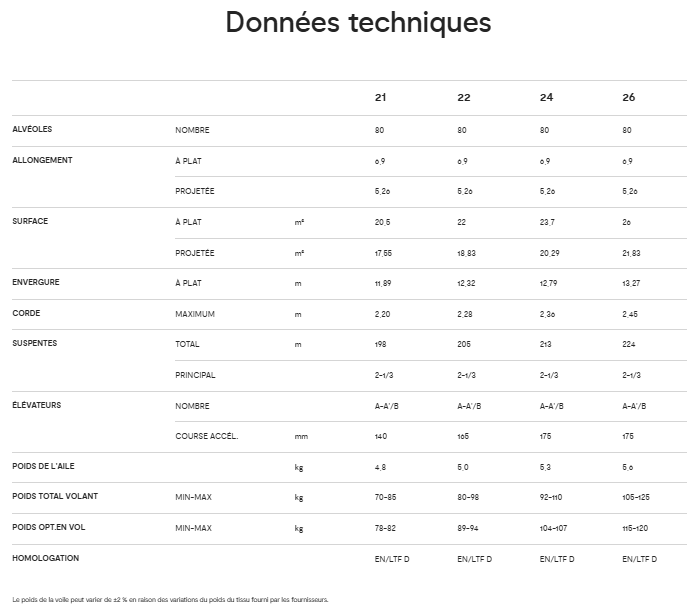Click the size 24 column header

(x=546, y=98)
